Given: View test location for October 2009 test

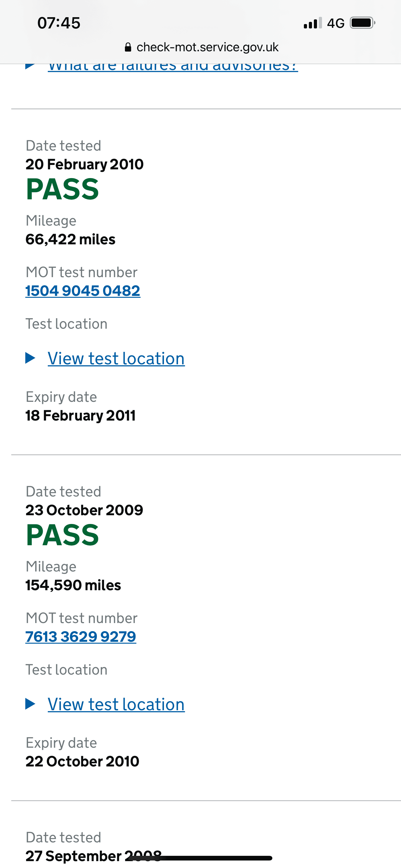Looking at the screenshot, I should (x=116, y=704).
